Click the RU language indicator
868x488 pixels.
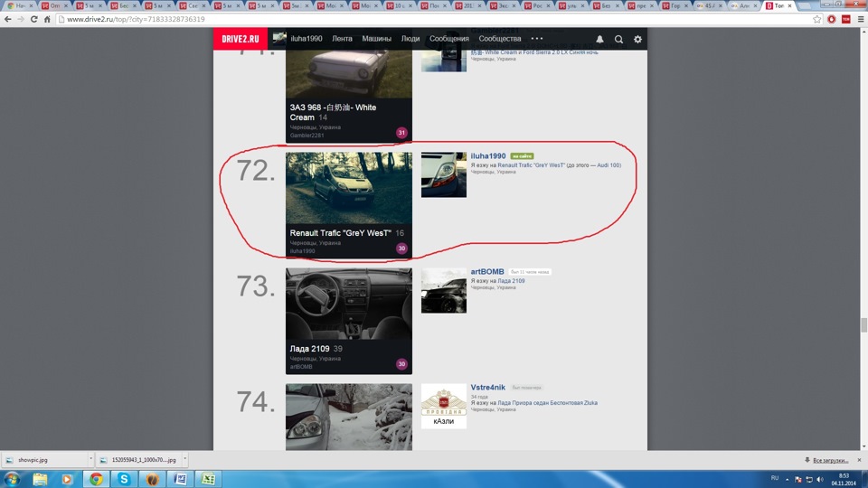(x=775, y=478)
